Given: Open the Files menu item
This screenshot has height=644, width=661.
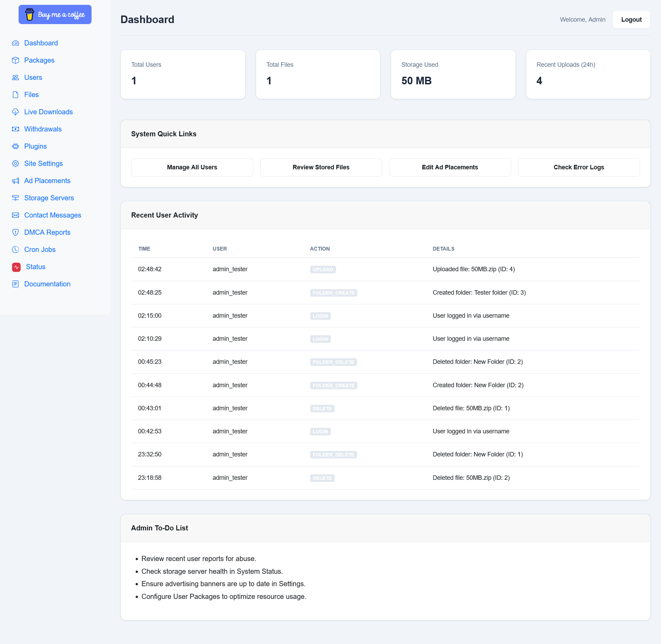Looking at the screenshot, I should point(31,95).
